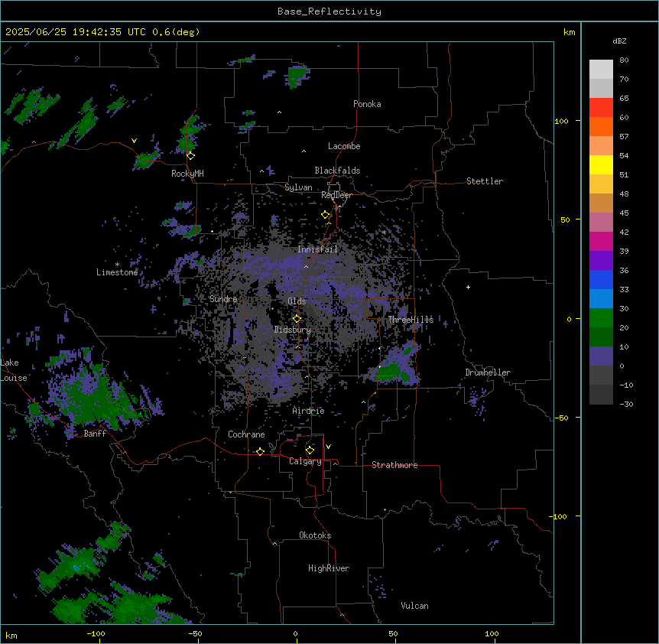The width and height of the screenshot is (659, 644).
Task: Click the ThreeHills label
Action: tap(411, 320)
